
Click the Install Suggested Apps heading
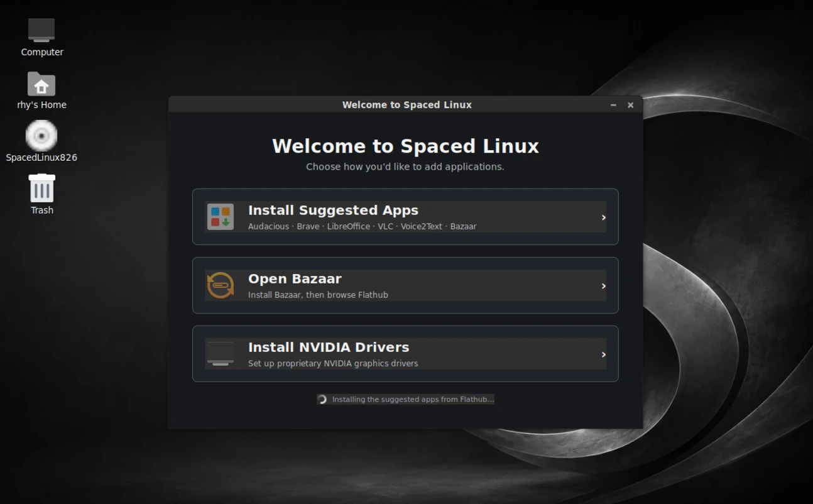[333, 210]
